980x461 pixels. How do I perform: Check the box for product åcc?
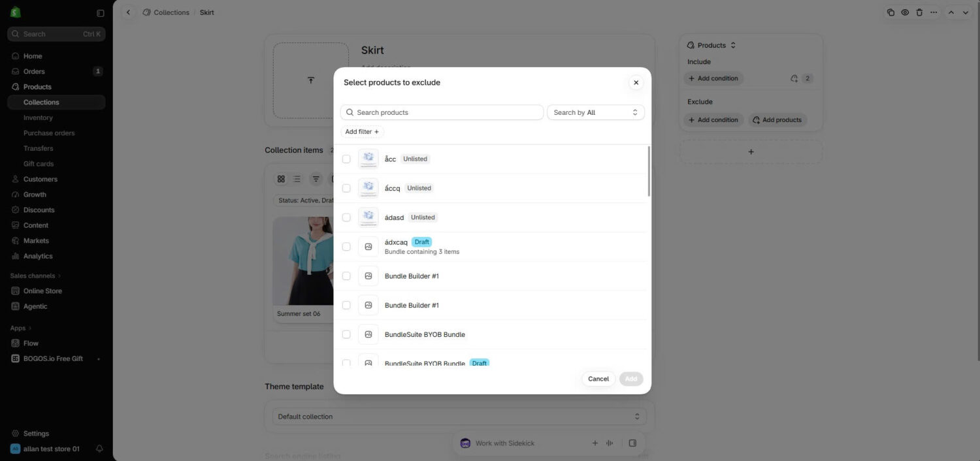[x=346, y=159]
